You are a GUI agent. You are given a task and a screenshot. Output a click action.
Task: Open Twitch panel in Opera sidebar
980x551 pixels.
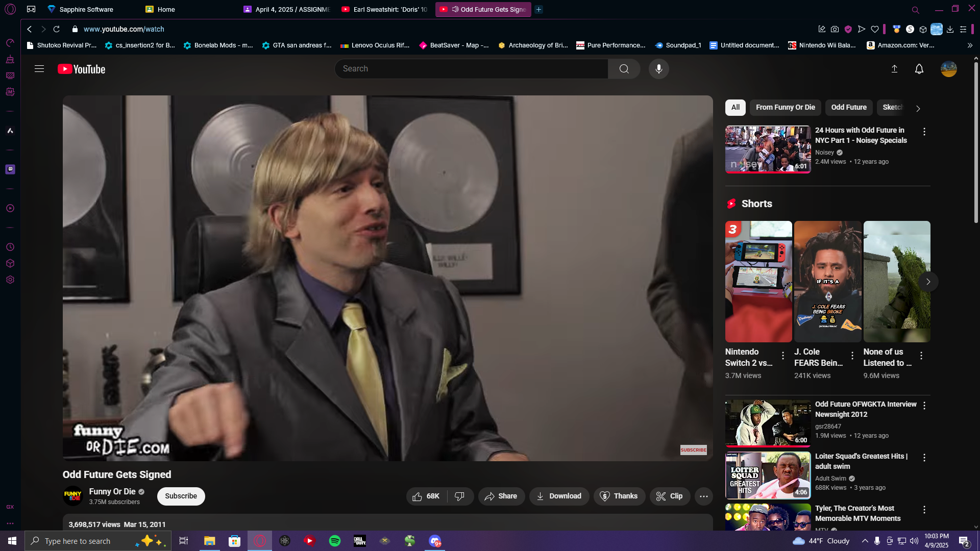coord(10,169)
